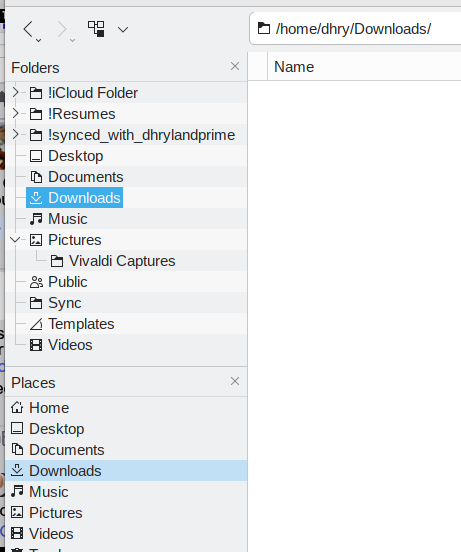Image resolution: width=461 pixels, height=552 pixels.
Task: Click the address bar showing /home/dhry/Downloads/
Action: tap(355, 29)
